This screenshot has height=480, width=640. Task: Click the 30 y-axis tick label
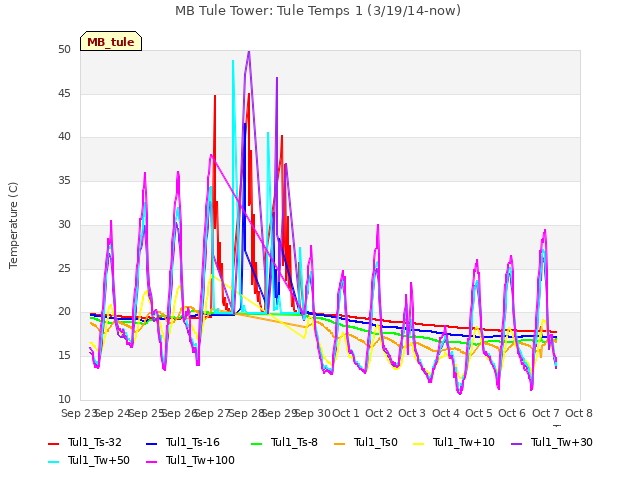tap(64, 224)
